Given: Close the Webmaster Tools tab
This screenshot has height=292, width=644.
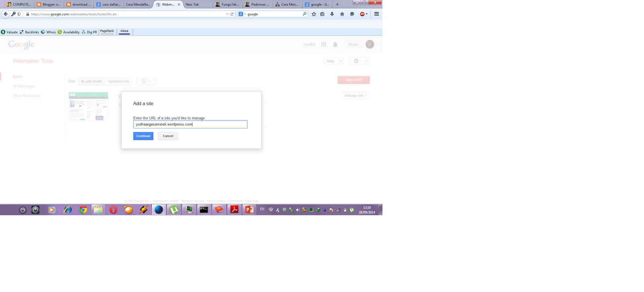Looking at the screenshot, I should tap(179, 4).
